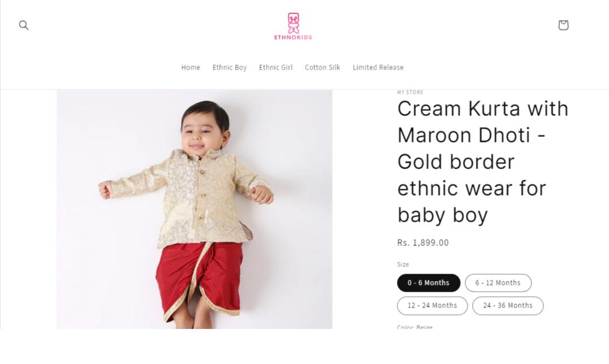
Task: Click the Rs. 1,899.00 price text
Action: (x=422, y=242)
